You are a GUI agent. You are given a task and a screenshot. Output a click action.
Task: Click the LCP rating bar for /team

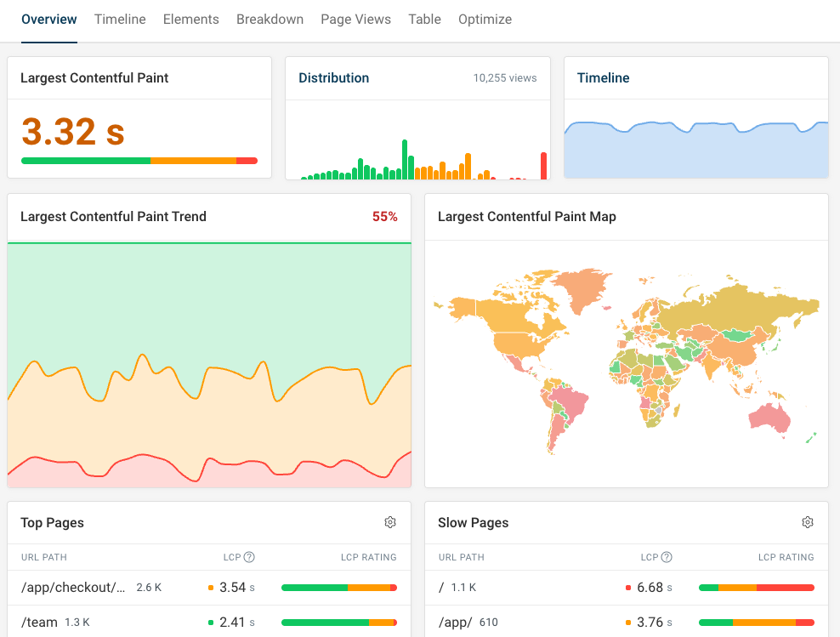[x=339, y=622]
